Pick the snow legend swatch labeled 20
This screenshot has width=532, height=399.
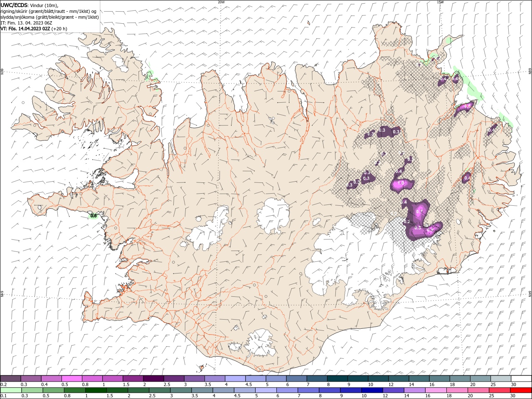(x=480, y=379)
